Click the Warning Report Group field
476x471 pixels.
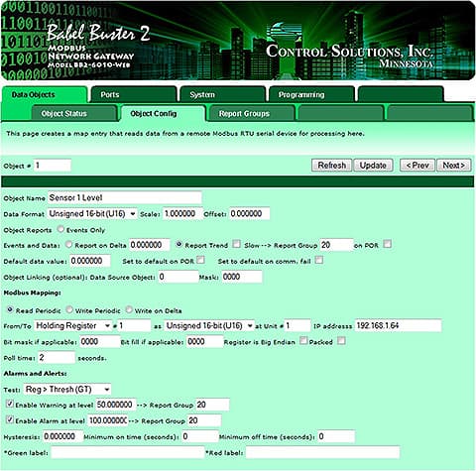click(x=212, y=405)
